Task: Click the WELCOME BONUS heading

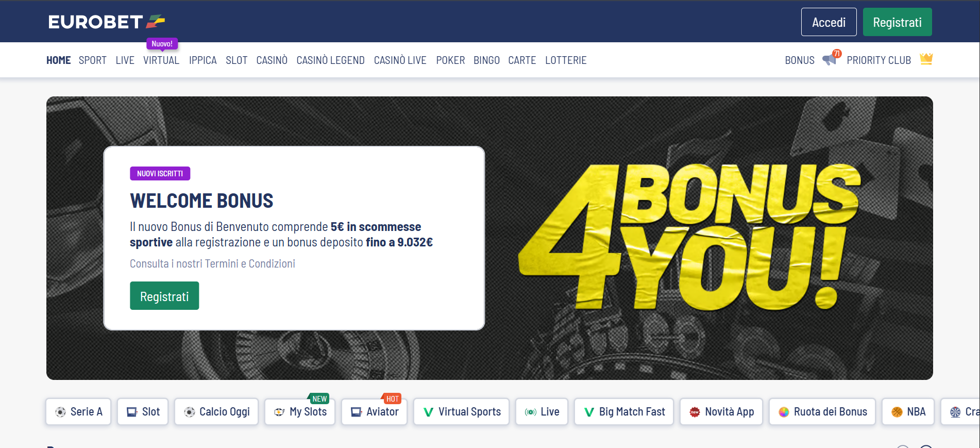Action: (x=201, y=201)
